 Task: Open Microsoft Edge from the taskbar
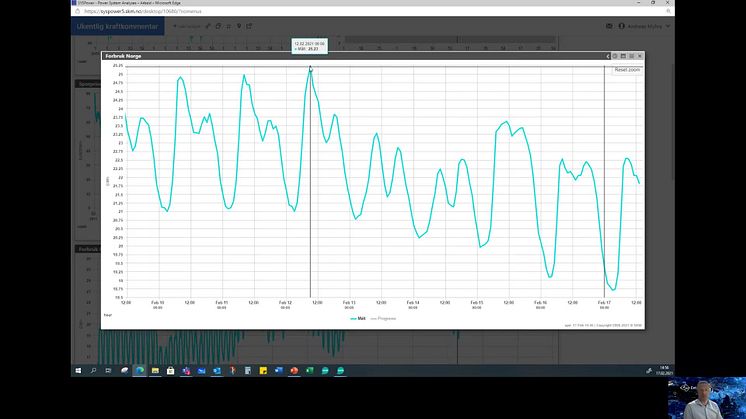pos(140,370)
